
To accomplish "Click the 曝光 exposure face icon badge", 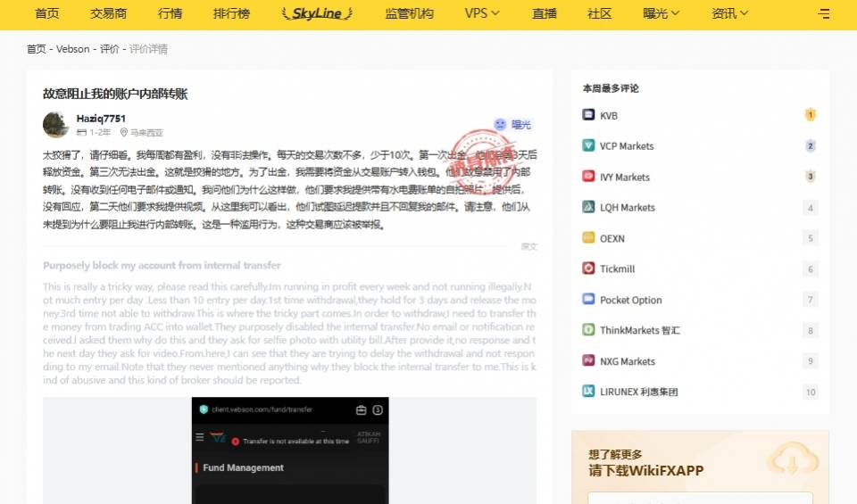I will pyautogui.click(x=500, y=125).
